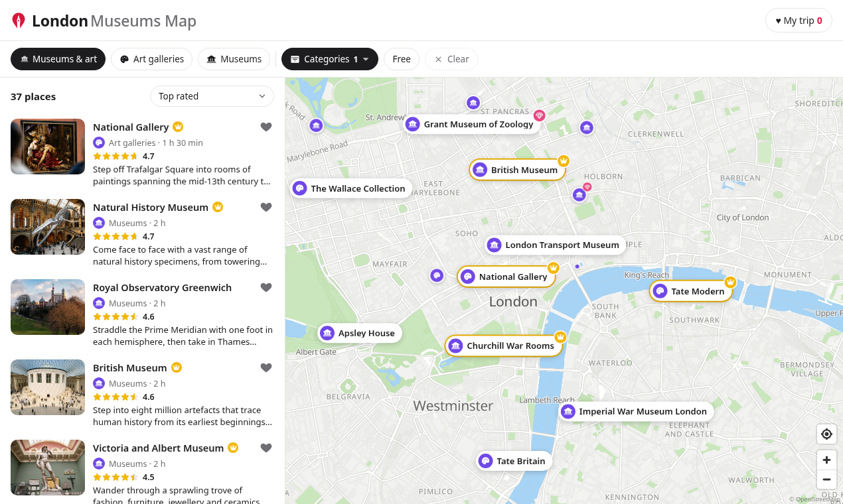Toggle the Free filter chip
The height and width of the screenshot is (504, 843).
[x=402, y=59]
